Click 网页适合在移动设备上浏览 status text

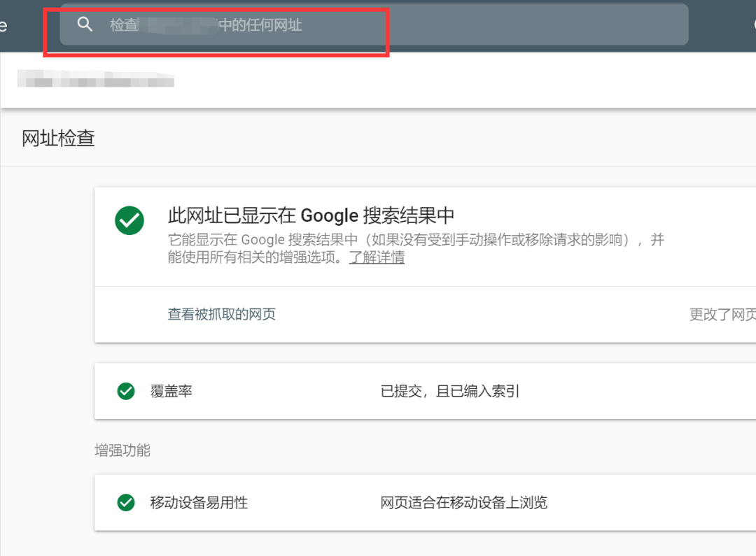[464, 503]
